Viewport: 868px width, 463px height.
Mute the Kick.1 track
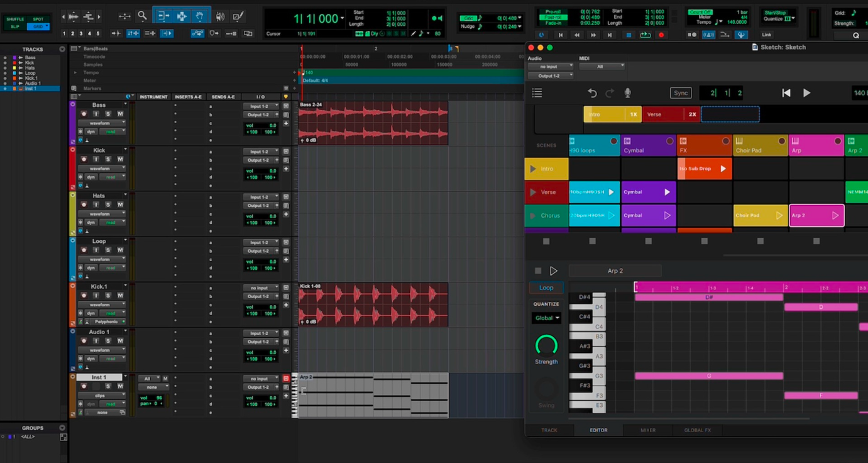pyautogui.click(x=120, y=295)
